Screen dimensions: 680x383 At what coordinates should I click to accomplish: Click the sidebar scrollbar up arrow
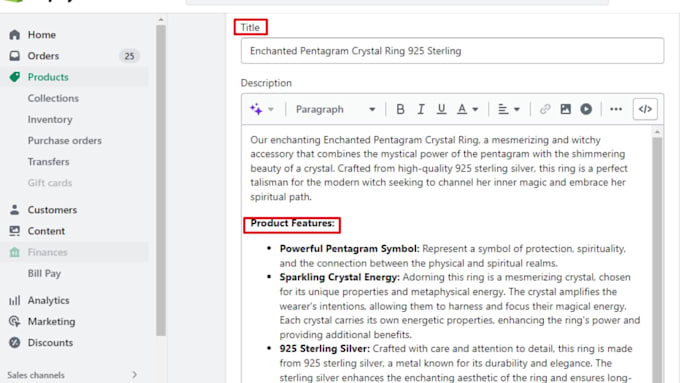[161, 20]
